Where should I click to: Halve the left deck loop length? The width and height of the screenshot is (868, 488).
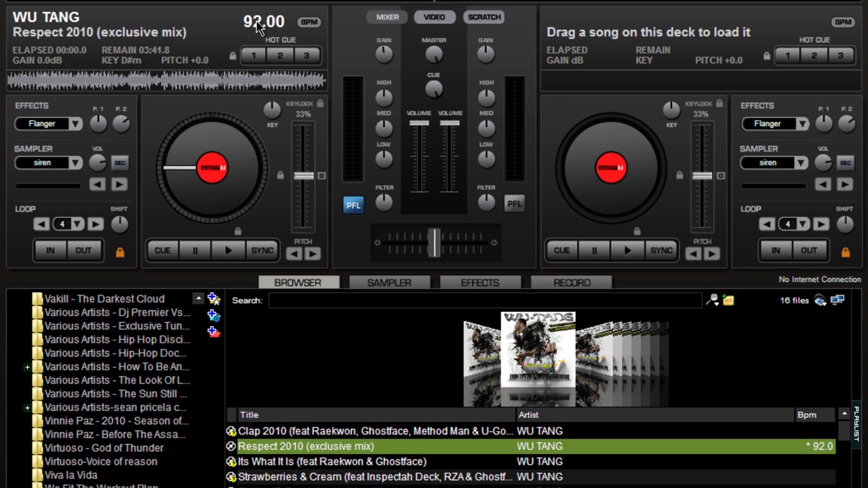tap(42, 224)
